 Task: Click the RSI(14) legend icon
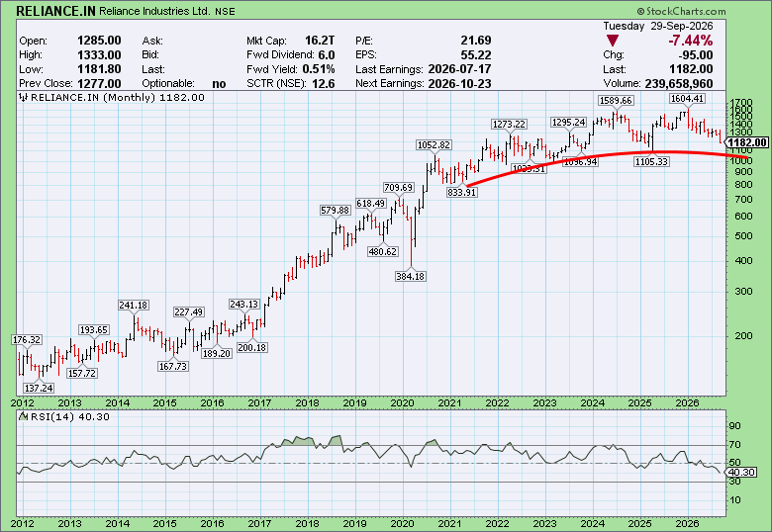click(x=23, y=416)
